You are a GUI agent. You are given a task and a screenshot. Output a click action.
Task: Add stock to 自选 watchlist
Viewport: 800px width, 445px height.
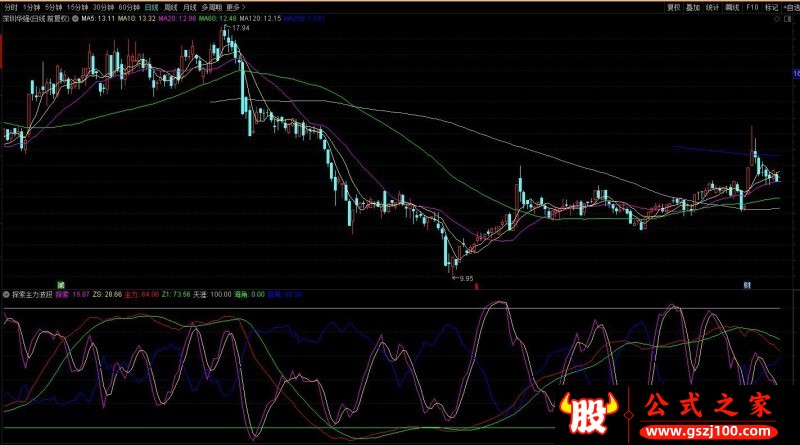pos(791,7)
